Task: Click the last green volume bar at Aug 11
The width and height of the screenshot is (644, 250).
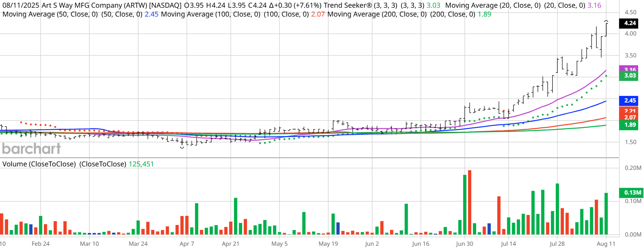Action: (606, 214)
